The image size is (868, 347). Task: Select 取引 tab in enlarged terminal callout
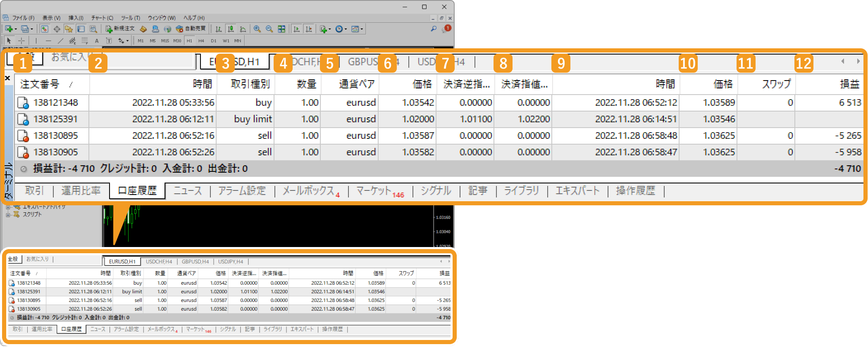coord(34,190)
